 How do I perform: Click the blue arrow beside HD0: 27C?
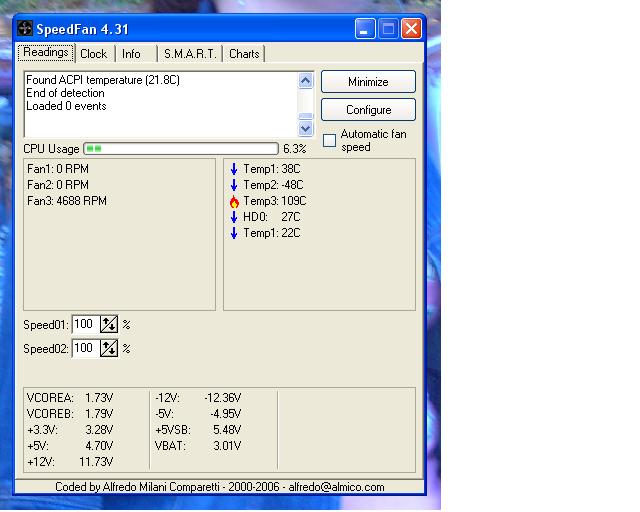(234, 217)
